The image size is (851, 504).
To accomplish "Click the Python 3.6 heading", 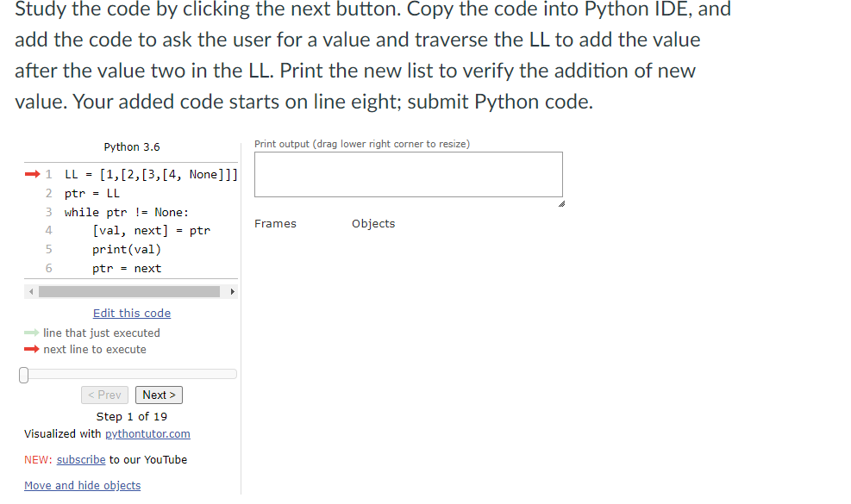I will click(x=131, y=146).
